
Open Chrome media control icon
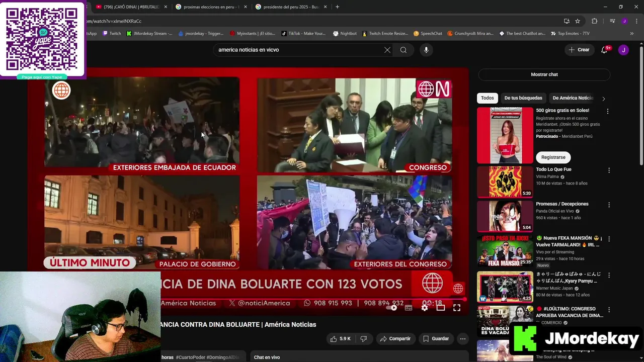click(x=612, y=21)
